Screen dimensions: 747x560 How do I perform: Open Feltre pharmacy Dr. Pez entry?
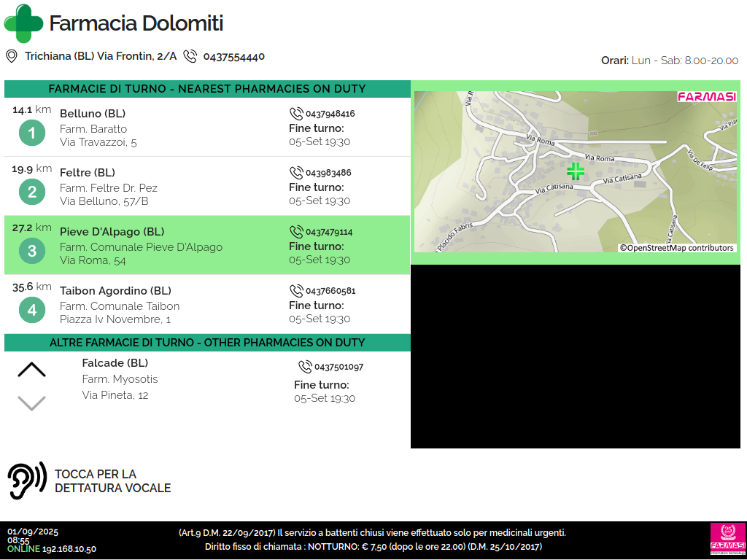tap(109, 187)
